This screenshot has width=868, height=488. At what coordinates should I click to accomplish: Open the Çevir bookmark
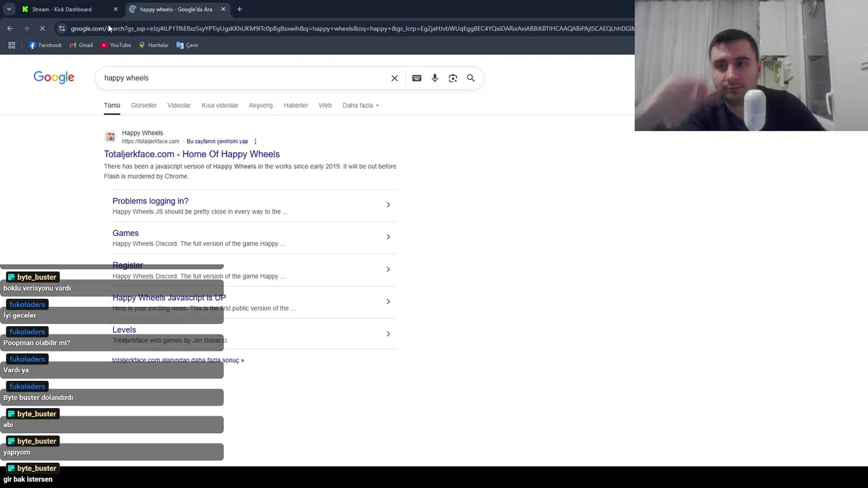187,45
